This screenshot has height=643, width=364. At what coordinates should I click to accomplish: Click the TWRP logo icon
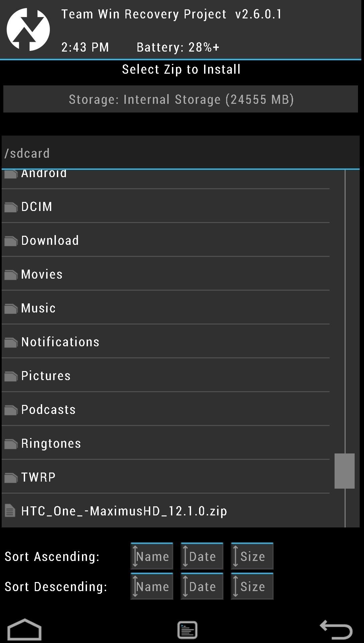[28, 29]
